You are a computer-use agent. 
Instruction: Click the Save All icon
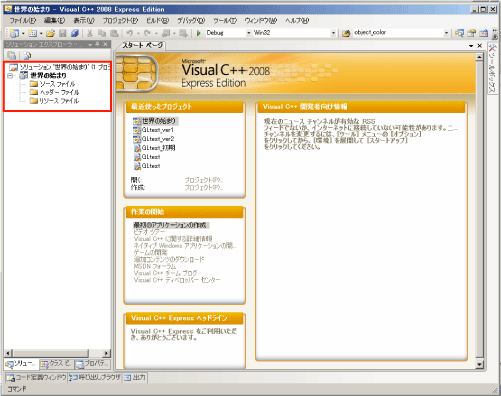tap(75, 33)
